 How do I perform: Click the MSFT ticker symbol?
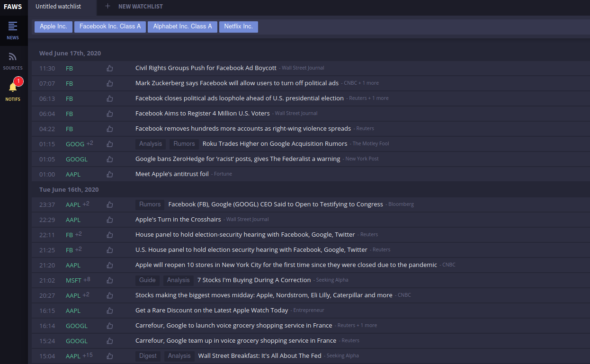[73, 280]
